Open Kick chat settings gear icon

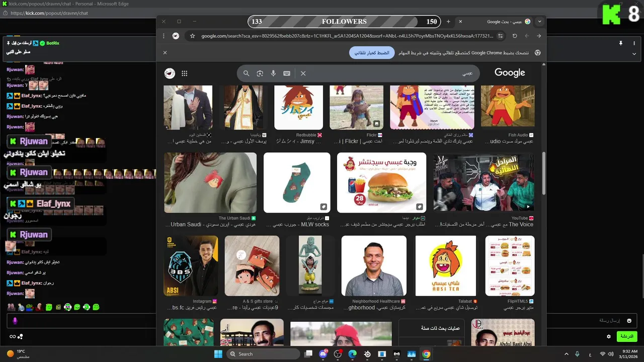609,336
